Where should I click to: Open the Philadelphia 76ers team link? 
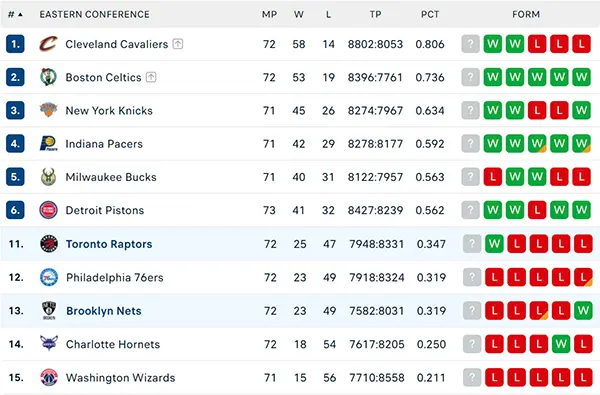(115, 277)
